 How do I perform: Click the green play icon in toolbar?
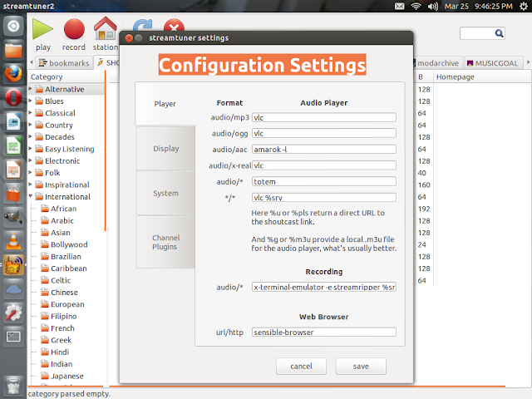click(42, 29)
